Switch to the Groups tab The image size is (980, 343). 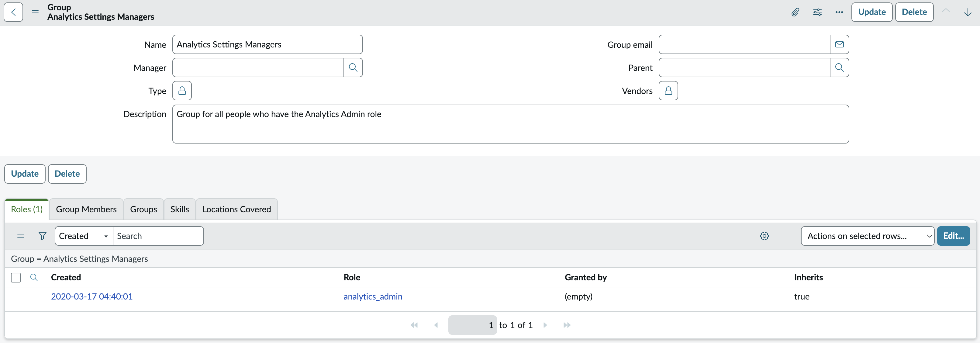tap(143, 210)
